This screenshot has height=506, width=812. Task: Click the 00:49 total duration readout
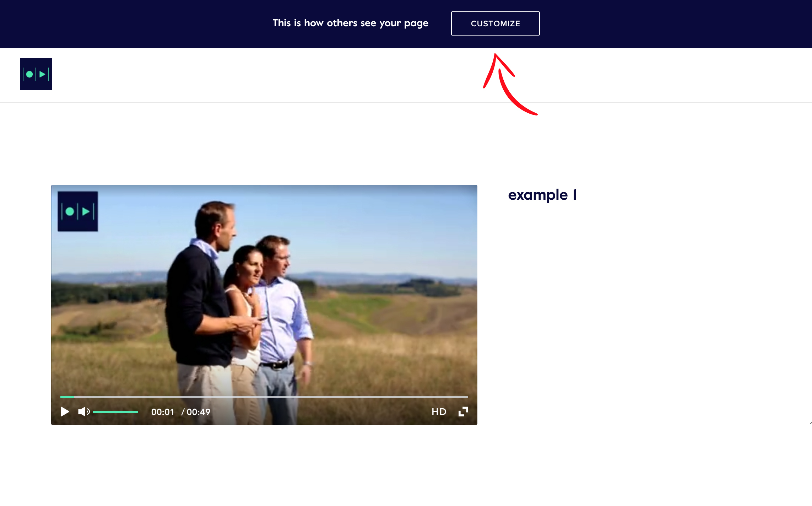pos(199,412)
